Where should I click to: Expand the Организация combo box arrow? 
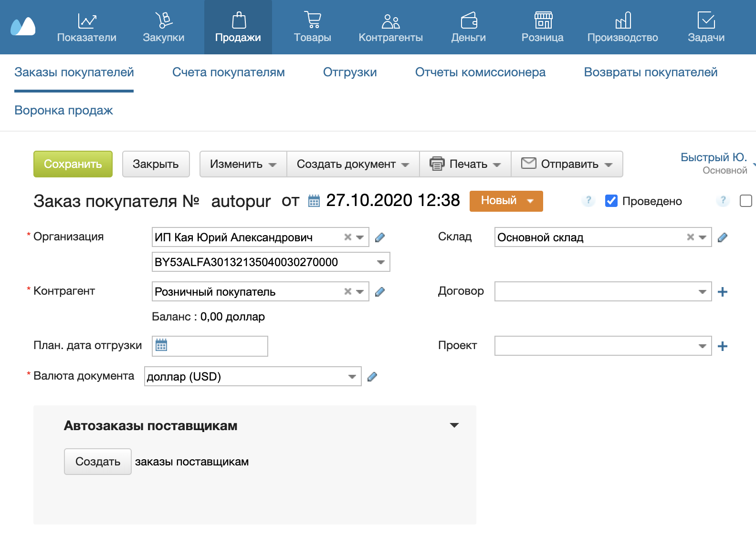[x=360, y=237]
